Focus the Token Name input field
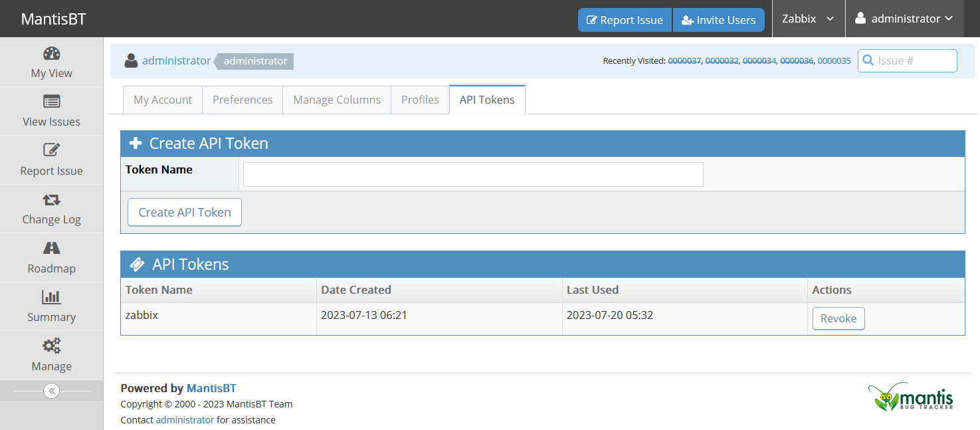The image size is (980, 430). (x=472, y=174)
